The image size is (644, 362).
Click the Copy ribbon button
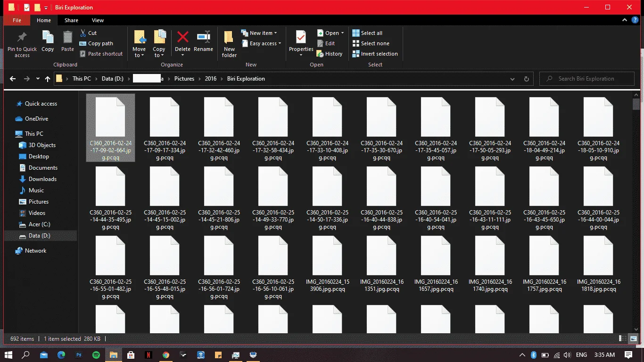coord(48,41)
